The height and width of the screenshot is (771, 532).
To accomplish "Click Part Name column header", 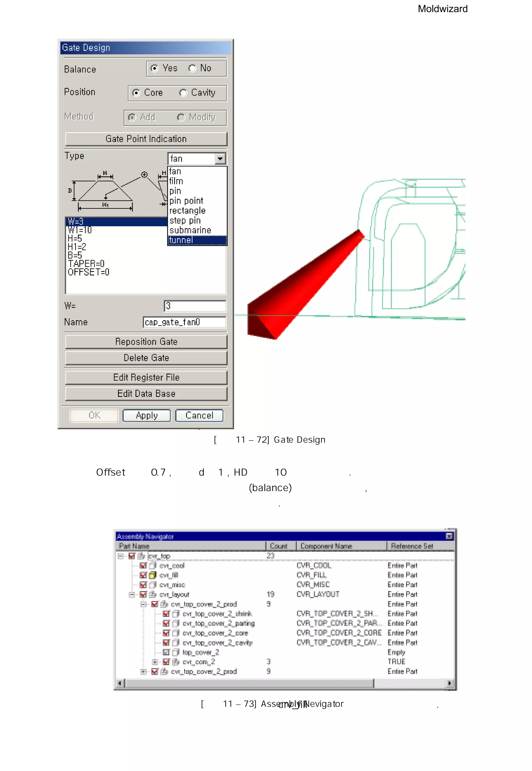I will [x=191, y=546].
